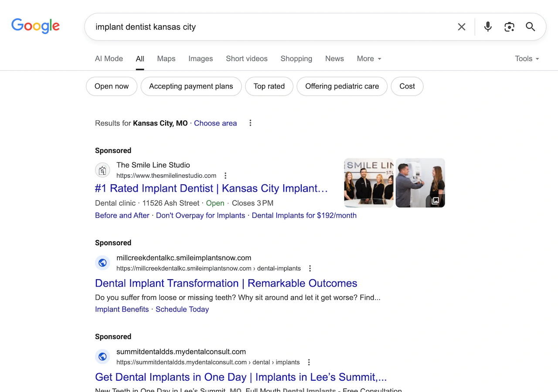Screen dimensions: 558x392
Task: Open Dental Implants for $192/month sitelink
Action: pyautogui.click(x=304, y=216)
